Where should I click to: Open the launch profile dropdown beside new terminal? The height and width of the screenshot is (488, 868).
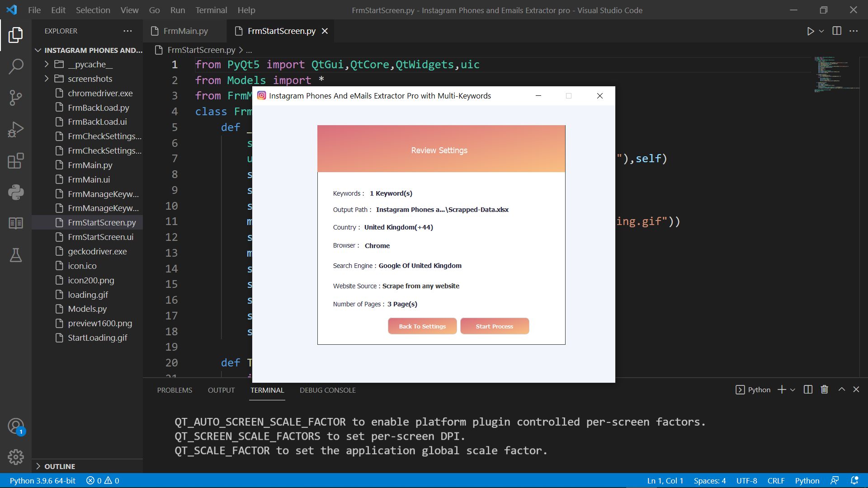coord(793,389)
